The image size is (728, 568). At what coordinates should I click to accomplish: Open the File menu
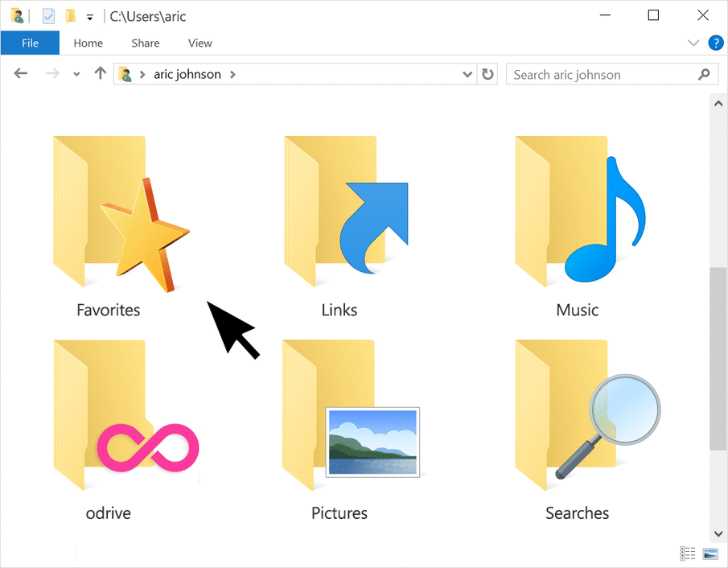click(31, 43)
